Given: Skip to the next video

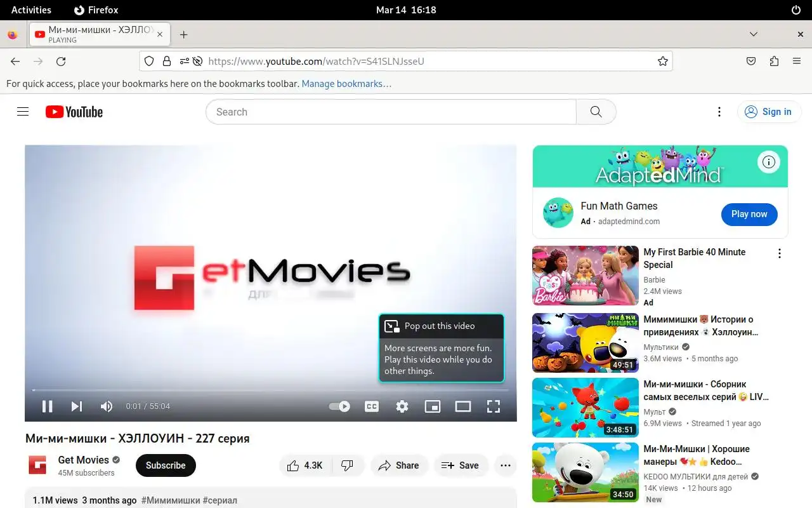Looking at the screenshot, I should click(x=77, y=406).
